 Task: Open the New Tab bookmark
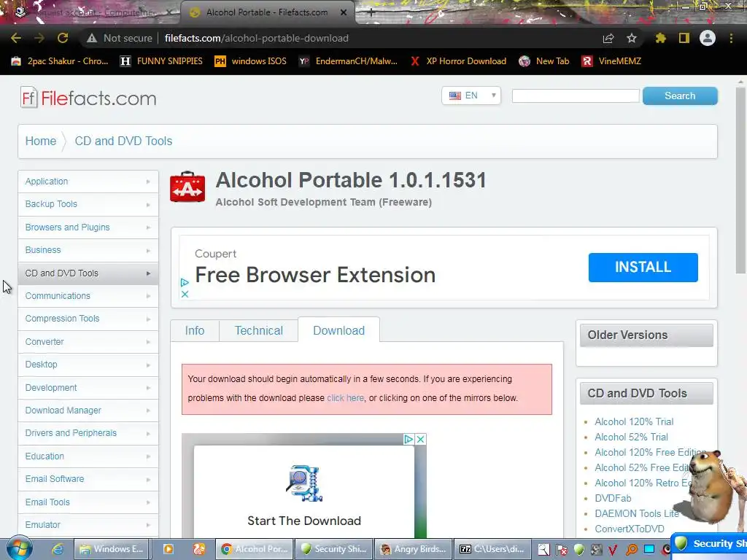tap(544, 61)
